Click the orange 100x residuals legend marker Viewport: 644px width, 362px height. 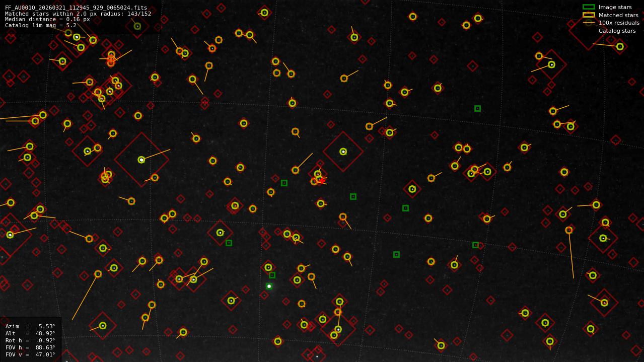589,23
